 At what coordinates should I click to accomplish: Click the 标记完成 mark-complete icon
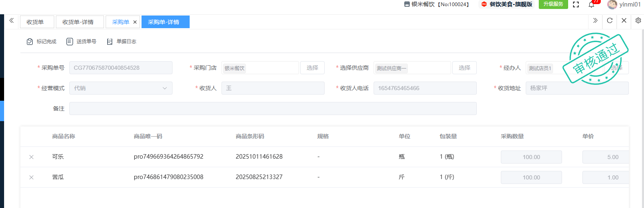pyautogui.click(x=30, y=42)
